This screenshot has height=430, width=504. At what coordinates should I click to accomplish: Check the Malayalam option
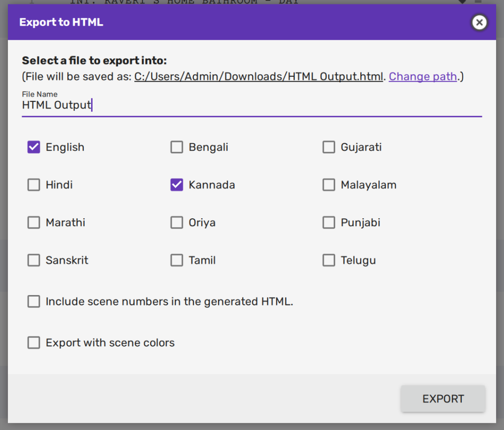329,185
